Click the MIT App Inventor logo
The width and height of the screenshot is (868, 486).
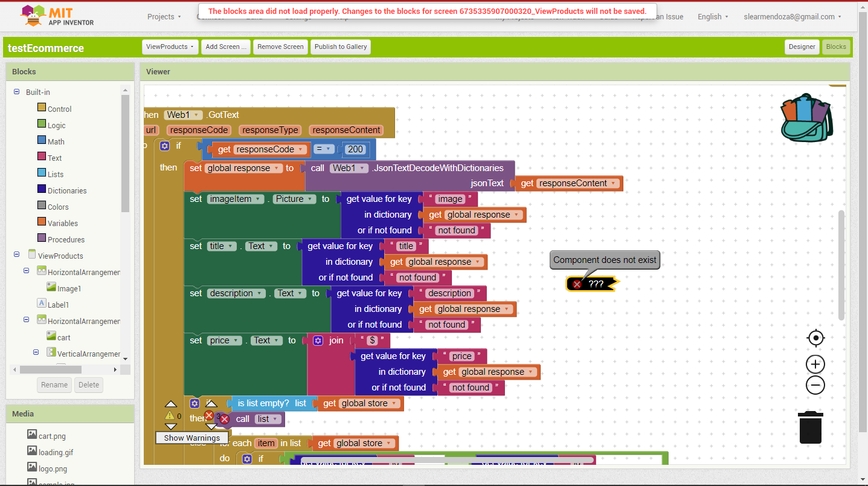click(x=58, y=16)
